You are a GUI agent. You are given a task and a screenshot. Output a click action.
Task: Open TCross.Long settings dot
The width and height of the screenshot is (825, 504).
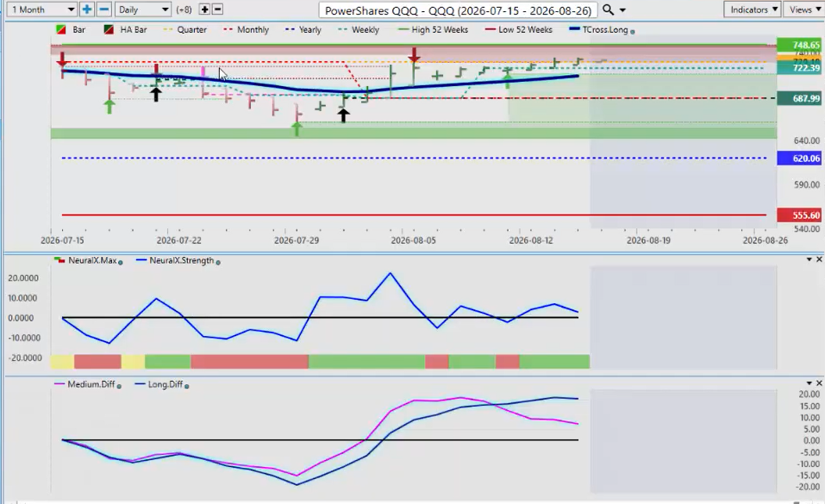633,32
